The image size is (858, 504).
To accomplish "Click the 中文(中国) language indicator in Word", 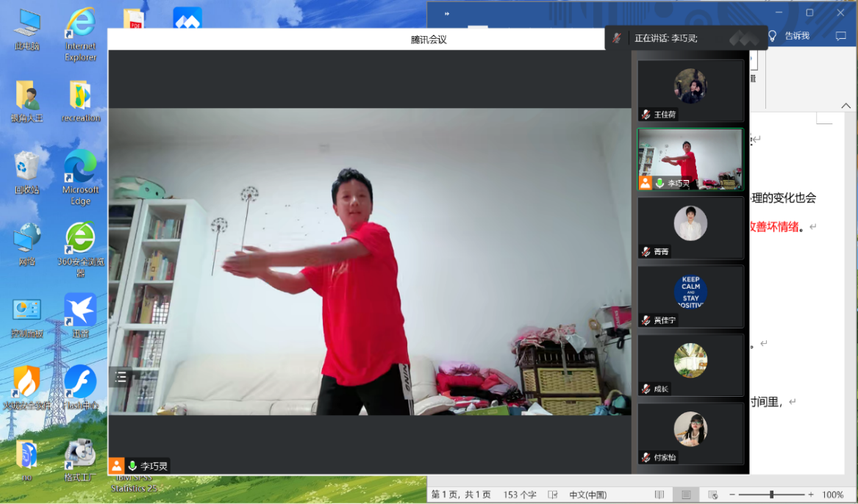I will [x=587, y=494].
